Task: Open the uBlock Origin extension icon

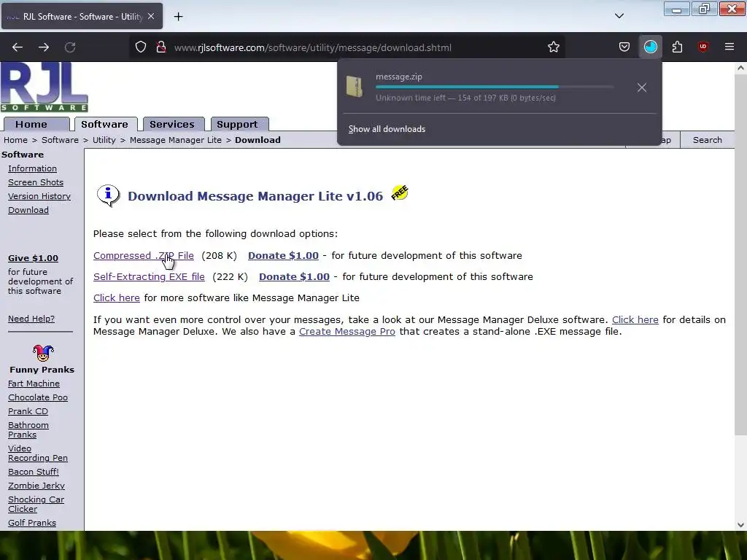Action: [x=703, y=47]
